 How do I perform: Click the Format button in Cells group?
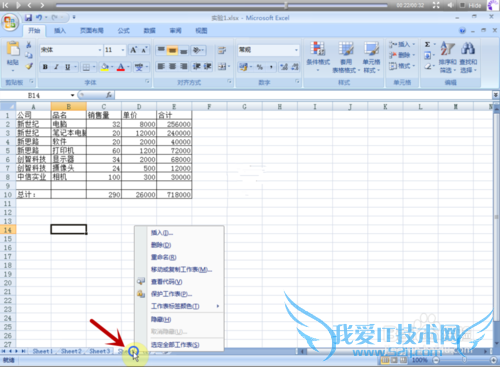(x=402, y=66)
